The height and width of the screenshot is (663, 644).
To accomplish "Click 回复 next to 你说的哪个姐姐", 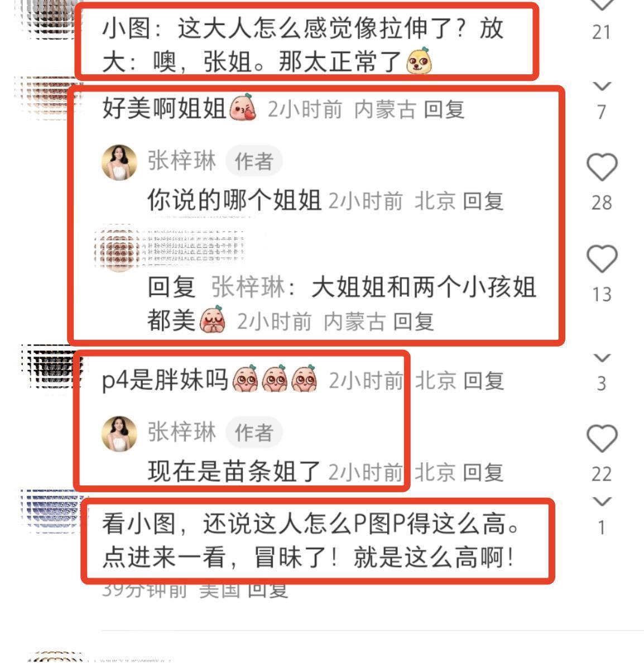I will (x=483, y=201).
